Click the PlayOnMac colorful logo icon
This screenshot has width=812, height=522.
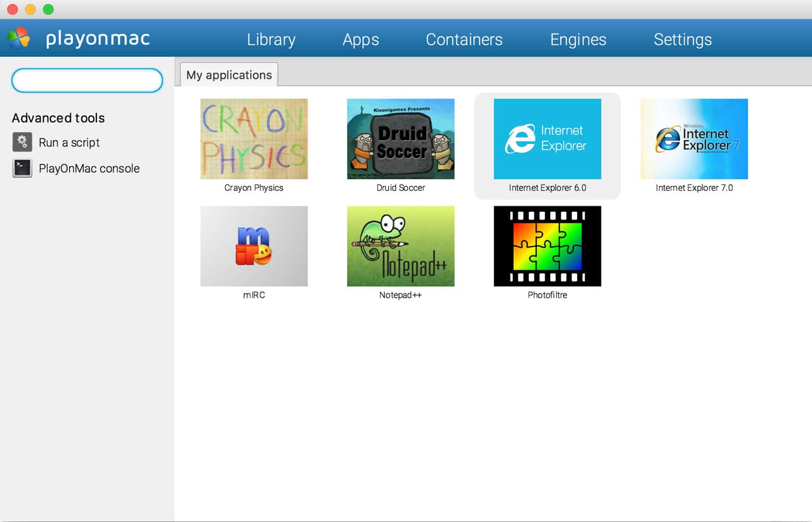[x=18, y=38]
